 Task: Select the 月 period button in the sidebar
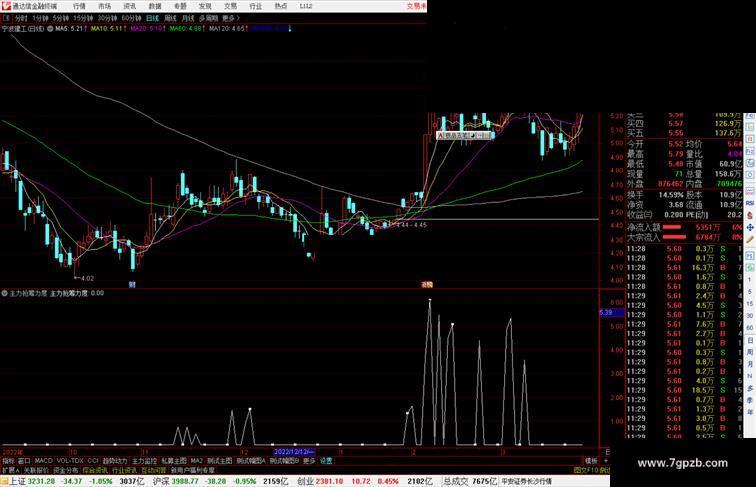pyautogui.click(x=750, y=364)
